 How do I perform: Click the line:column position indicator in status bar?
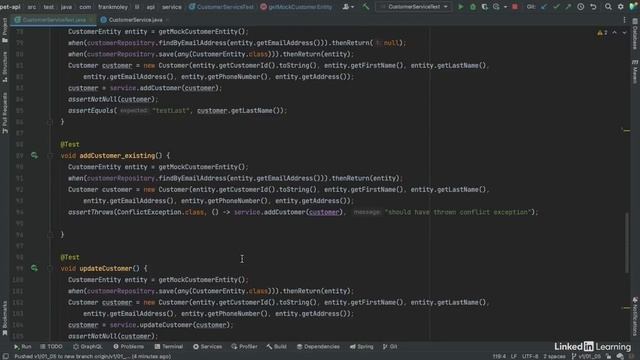click(x=499, y=356)
